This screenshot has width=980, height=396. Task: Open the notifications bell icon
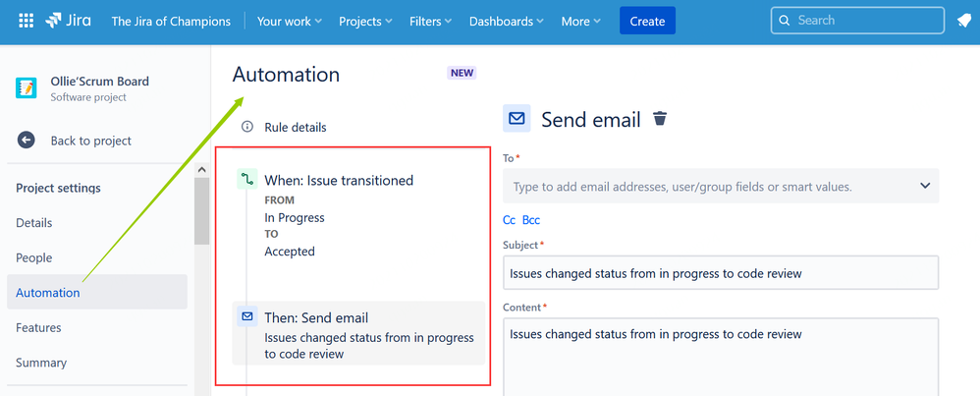963,21
